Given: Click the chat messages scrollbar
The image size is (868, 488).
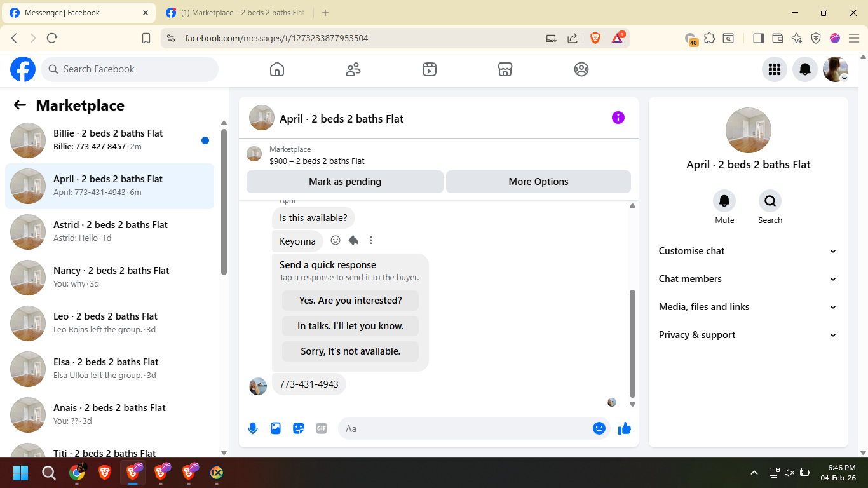Looking at the screenshot, I should click(632, 343).
